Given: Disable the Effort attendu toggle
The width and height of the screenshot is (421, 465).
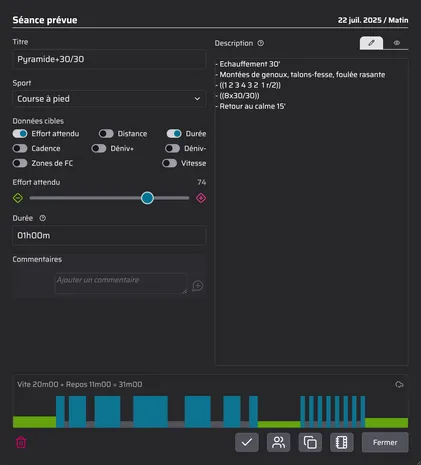Looking at the screenshot, I should coord(20,134).
